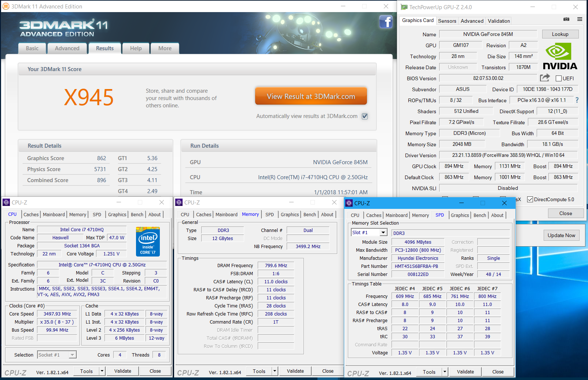Click the Max Bandwidth PC3-12800 value
Viewport: 588px width, 380px height.
pos(418,250)
